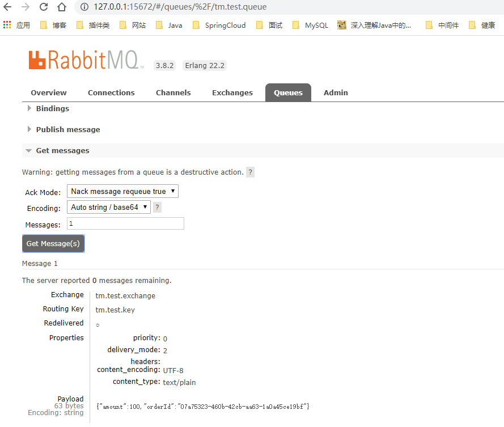Switch to the Overview tab

tap(49, 92)
